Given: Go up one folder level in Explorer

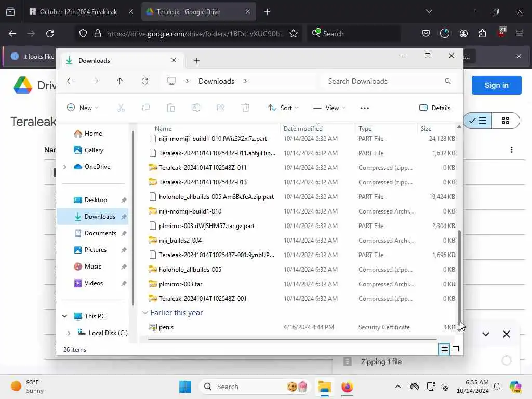Looking at the screenshot, I should [x=120, y=81].
